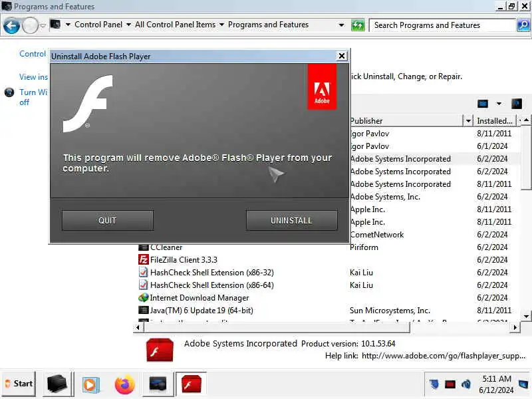Click Piriform publisher cell
532x399 pixels.
364,247
